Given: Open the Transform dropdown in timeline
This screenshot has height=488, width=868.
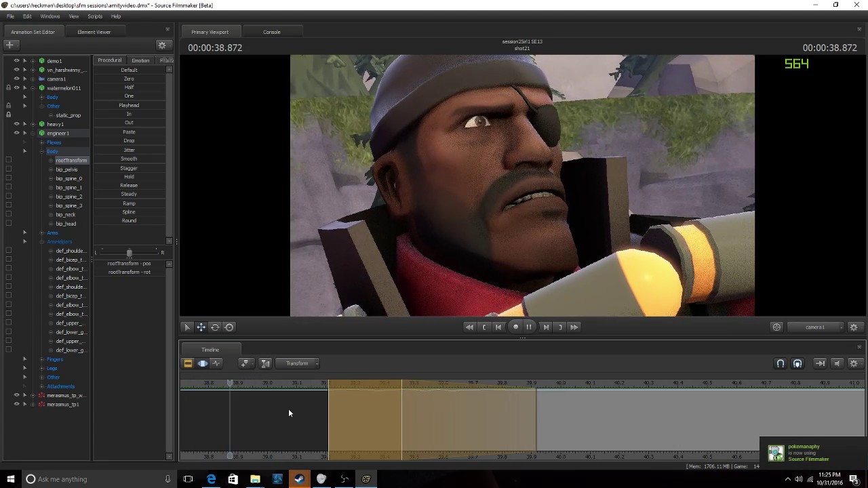Looking at the screenshot, I should [297, 363].
